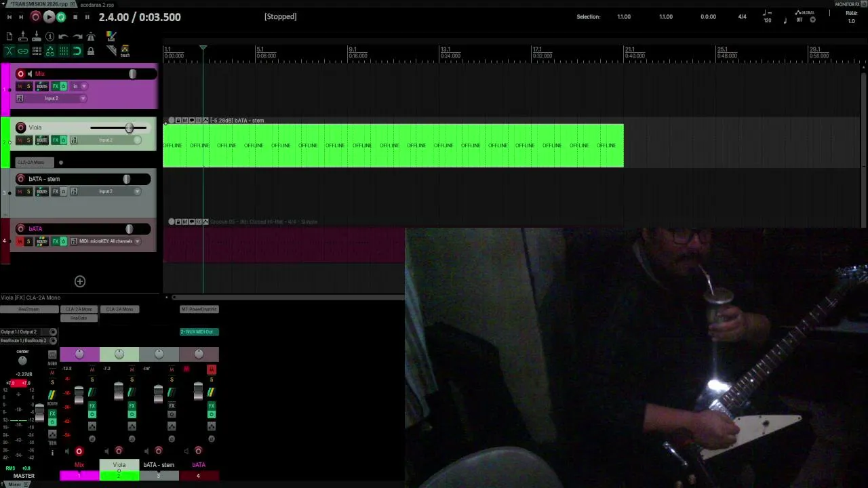This screenshot has width=868, height=488.
Task: Adjust the master pan knob labeled center
Action: point(22,361)
